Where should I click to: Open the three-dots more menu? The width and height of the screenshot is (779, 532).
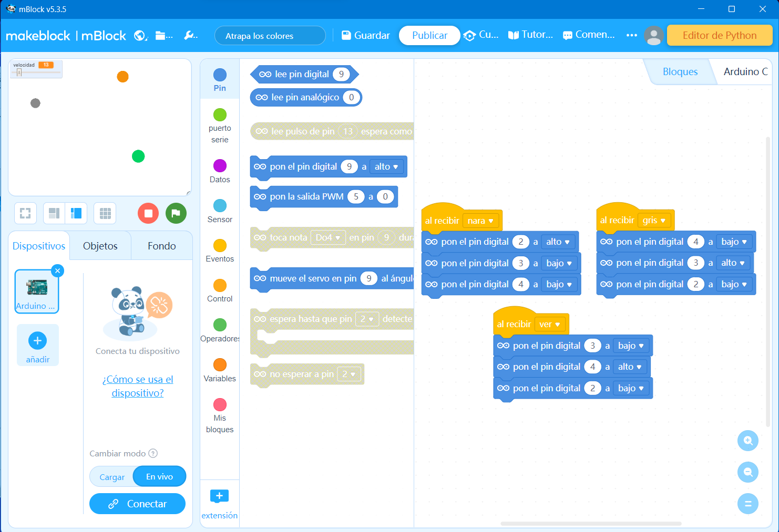pyautogui.click(x=632, y=35)
